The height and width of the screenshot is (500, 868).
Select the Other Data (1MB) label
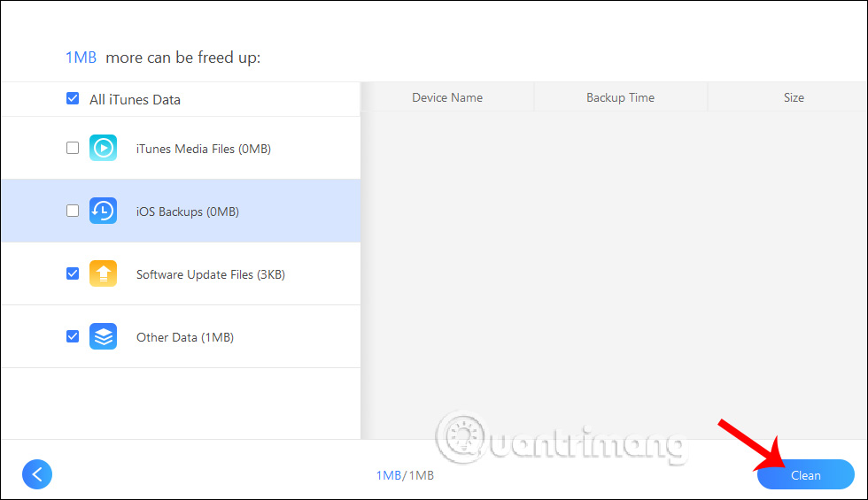tap(185, 337)
